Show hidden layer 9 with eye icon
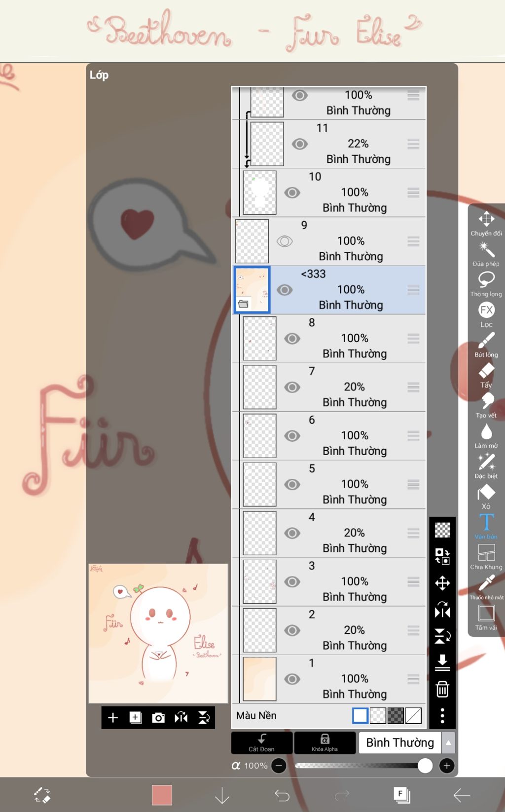This screenshot has width=505, height=812. tap(285, 241)
